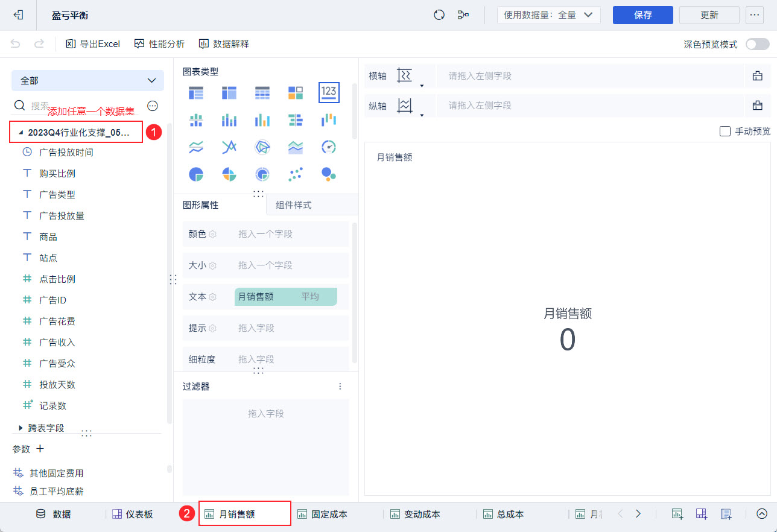
Task: Select the 广告ID field
Action: (x=52, y=300)
